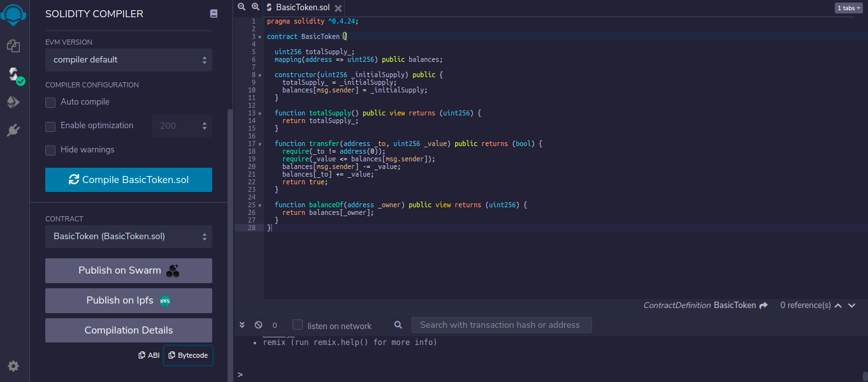Screen dimensions: 868x382
Task: Close the BasicToken.sol tab
Action: coord(338,8)
